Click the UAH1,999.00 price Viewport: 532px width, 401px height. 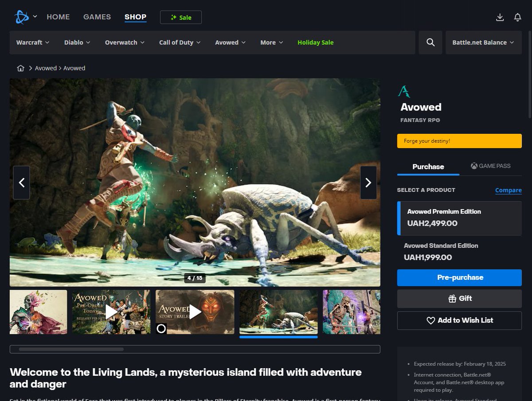(428, 257)
